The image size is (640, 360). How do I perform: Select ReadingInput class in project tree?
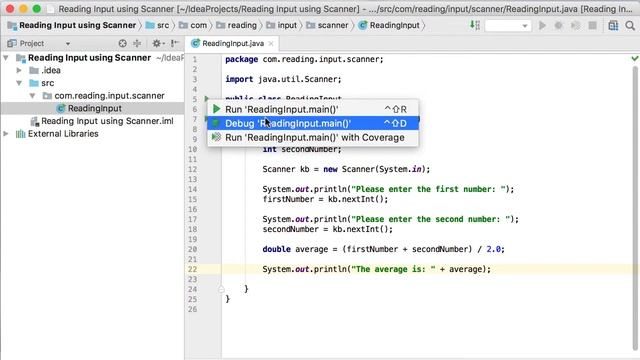tap(94, 108)
